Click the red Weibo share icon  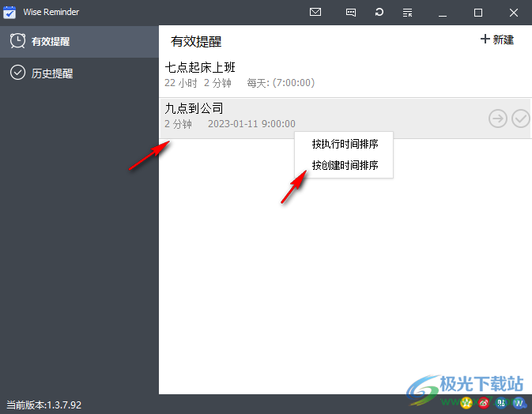[485, 404]
